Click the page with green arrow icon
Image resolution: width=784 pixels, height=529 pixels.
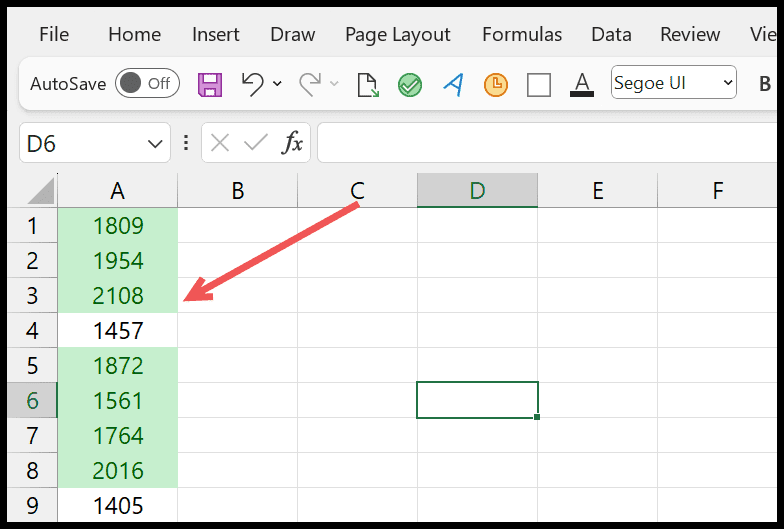[368, 84]
